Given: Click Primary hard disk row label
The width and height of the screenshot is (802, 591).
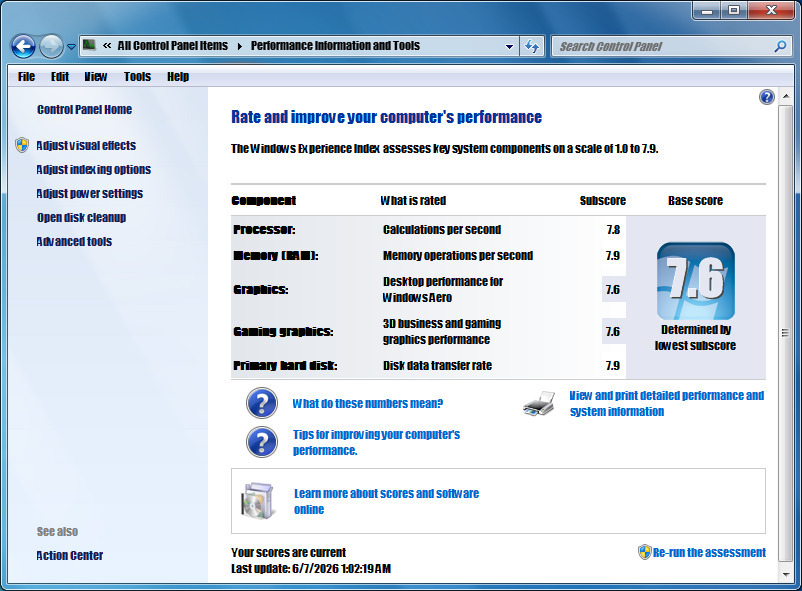Looking at the screenshot, I should (x=285, y=365).
